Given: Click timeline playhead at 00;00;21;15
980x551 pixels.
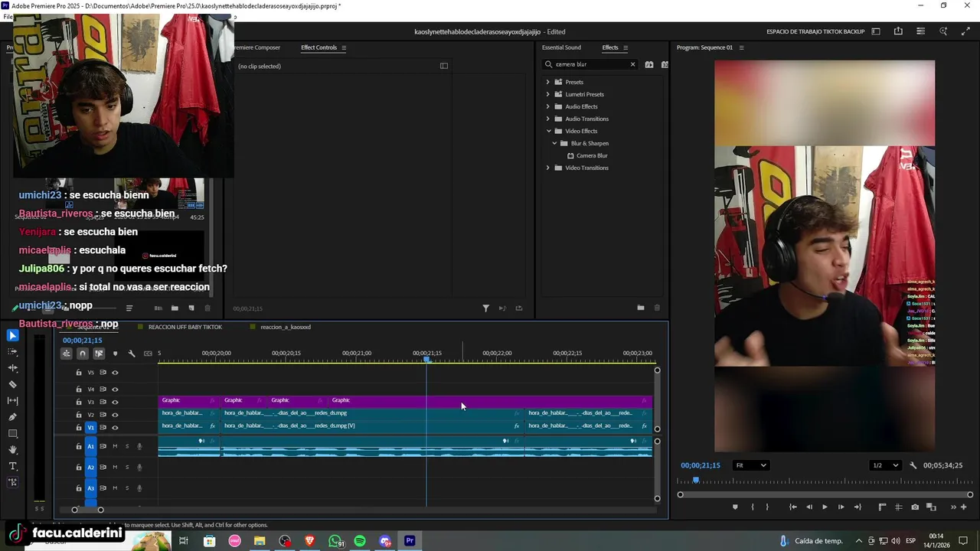Looking at the screenshot, I should (x=427, y=359).
